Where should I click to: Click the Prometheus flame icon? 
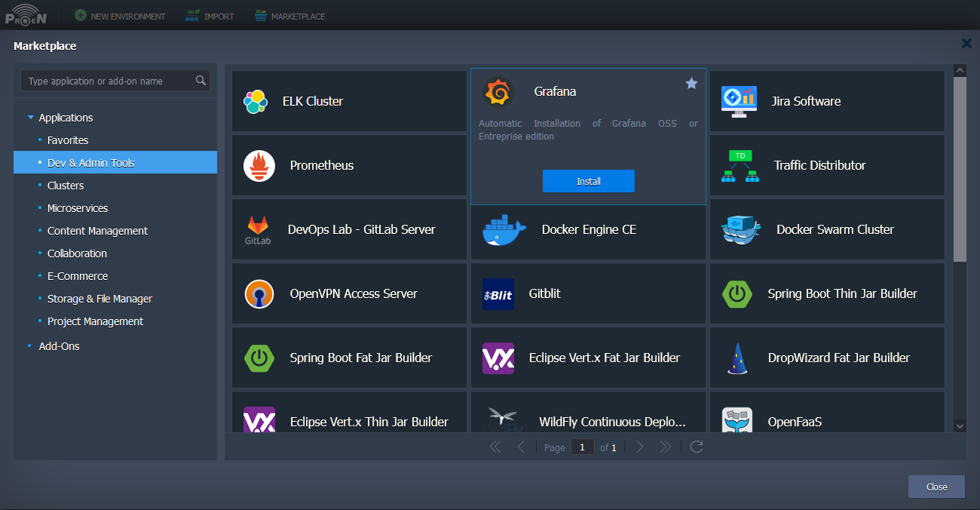tap(259, 166)
